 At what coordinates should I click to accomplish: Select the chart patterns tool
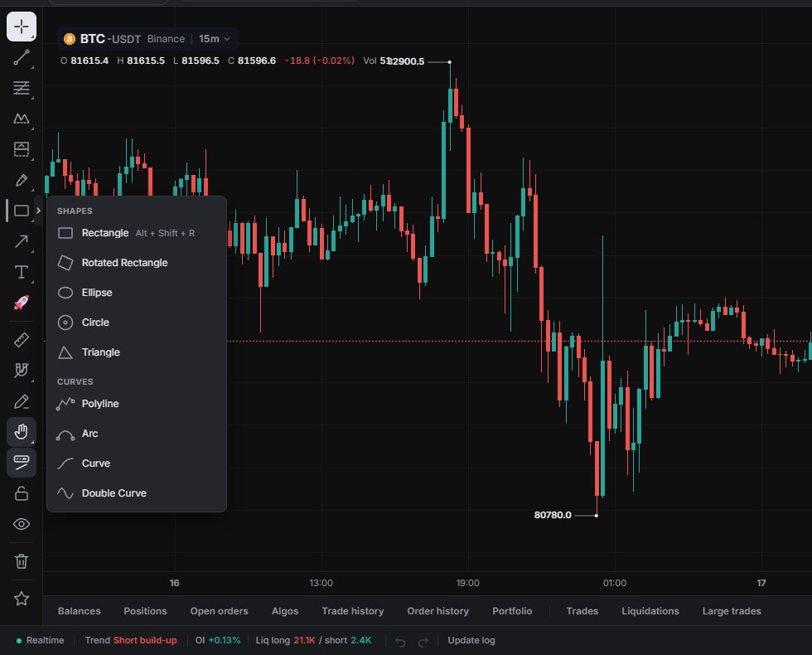coord(22,119)
